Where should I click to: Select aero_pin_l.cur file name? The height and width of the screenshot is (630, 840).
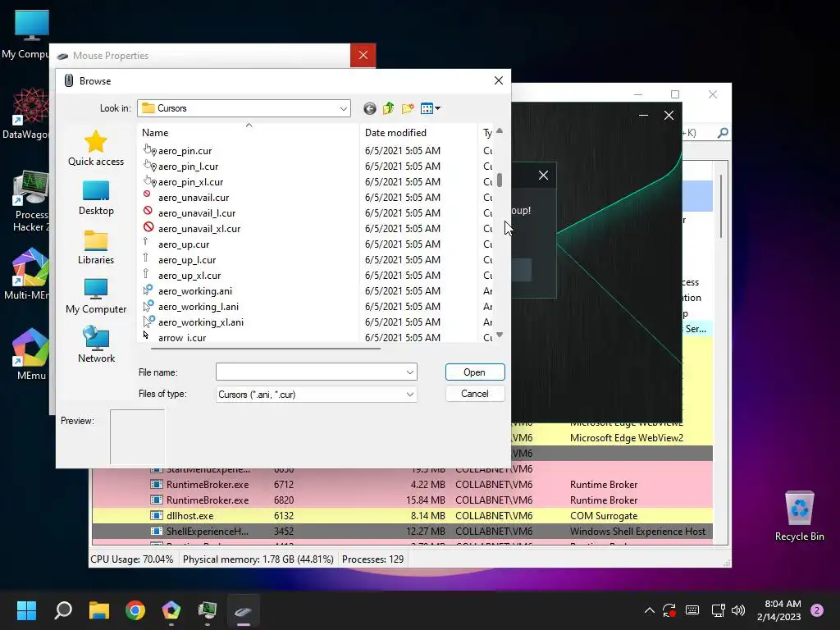(188, 167)
